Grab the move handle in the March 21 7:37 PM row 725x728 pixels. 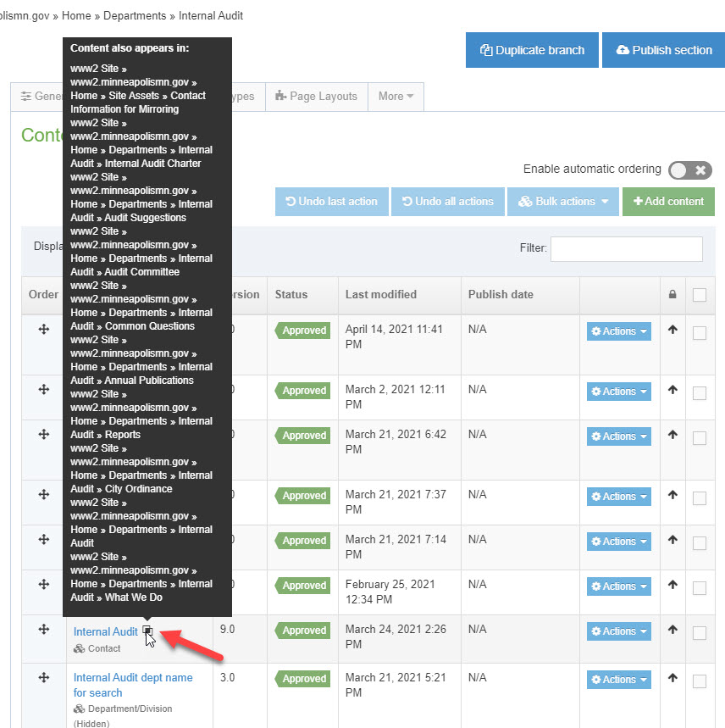coord(43,494)
